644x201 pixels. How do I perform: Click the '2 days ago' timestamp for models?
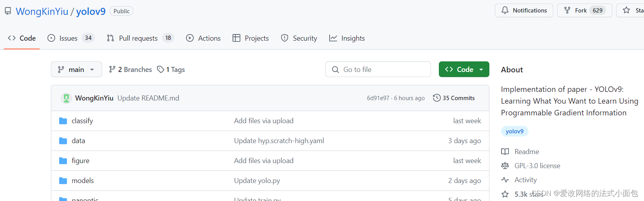click(464, 181)
